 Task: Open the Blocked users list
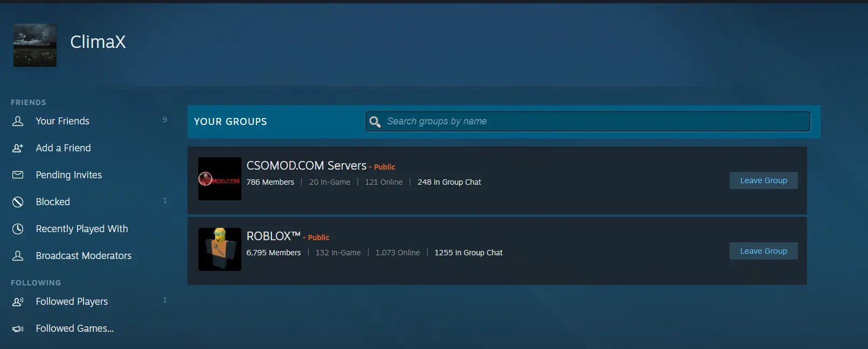(x=53, y=202)
